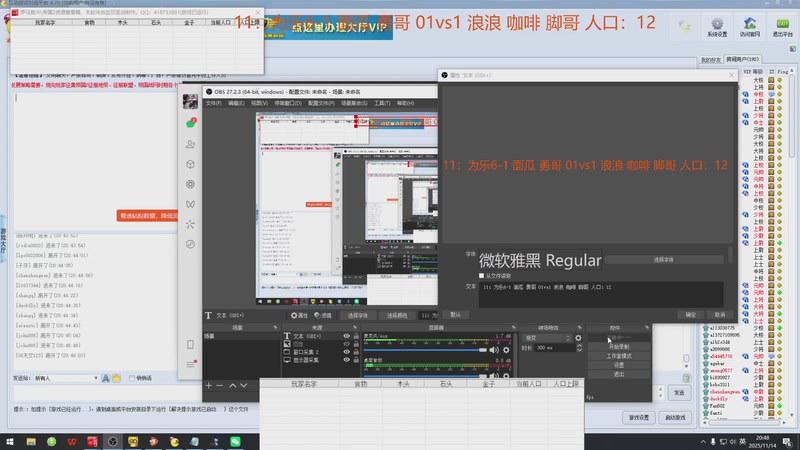Toggle visibility eye of the greyed-out source
Image resolution: width=800 pixels, height=450 pixels.
[x=346, y=344]
